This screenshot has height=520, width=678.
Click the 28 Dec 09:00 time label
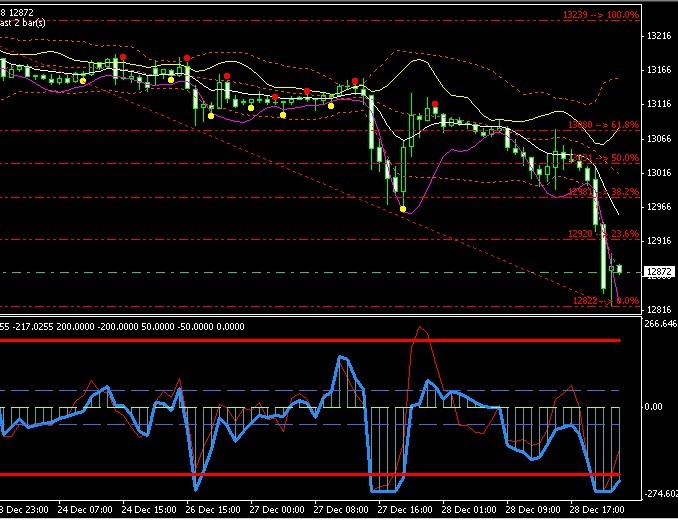[x=533, y=510]
